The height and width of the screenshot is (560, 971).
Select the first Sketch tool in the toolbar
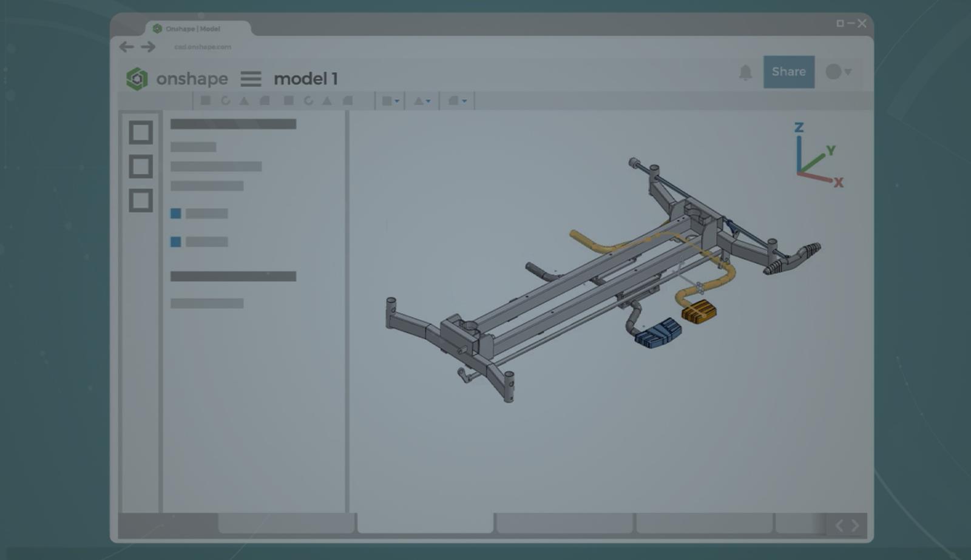pos(205,101)
